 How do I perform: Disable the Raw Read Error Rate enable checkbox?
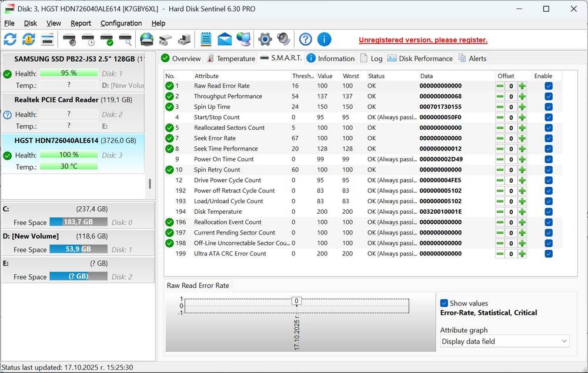549,86
